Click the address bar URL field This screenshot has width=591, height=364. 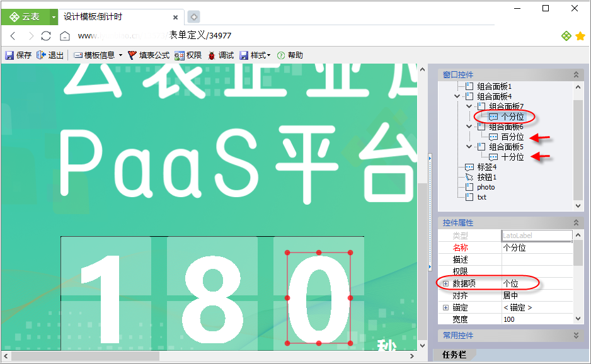154,36
